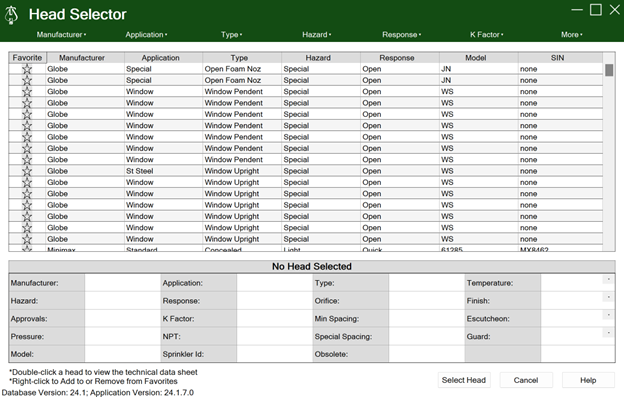Click the 'Min Spacing:' detail label
This screenshot has width=624, height=397.
(x=337, y=319)
